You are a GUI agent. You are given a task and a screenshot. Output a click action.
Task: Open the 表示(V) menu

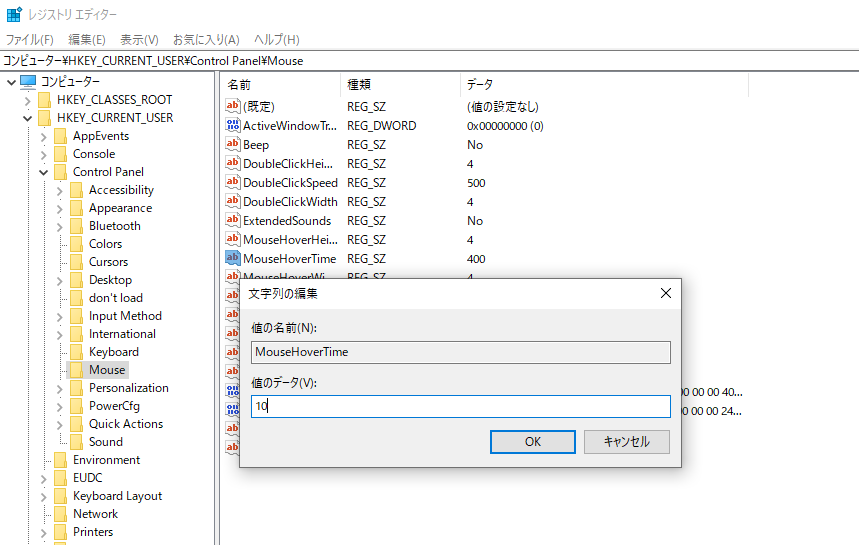(139, 39)
